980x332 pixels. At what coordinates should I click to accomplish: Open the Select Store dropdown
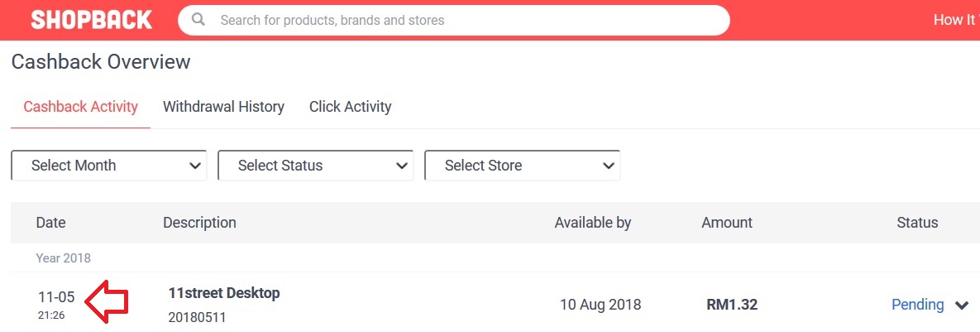522,166
